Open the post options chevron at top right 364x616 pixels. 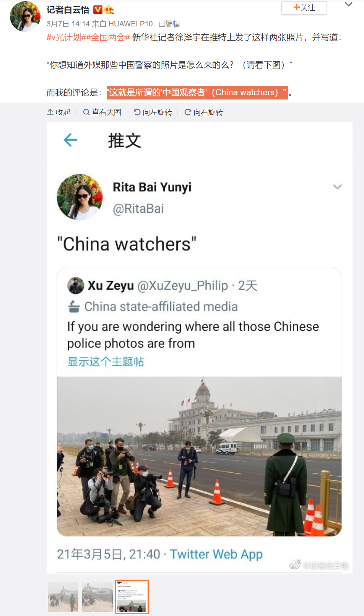[x=348, y=5]
